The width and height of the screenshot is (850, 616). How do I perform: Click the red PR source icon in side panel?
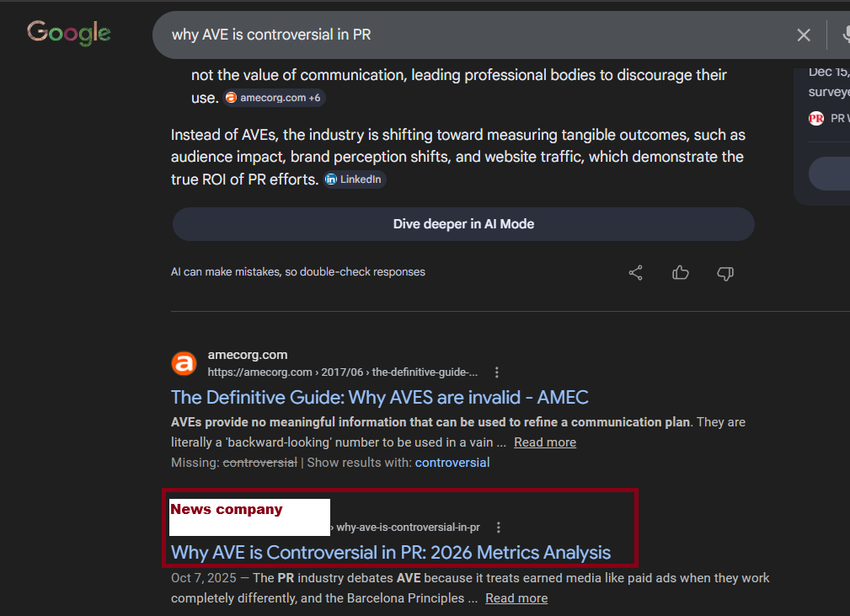(x=816, y=118)
